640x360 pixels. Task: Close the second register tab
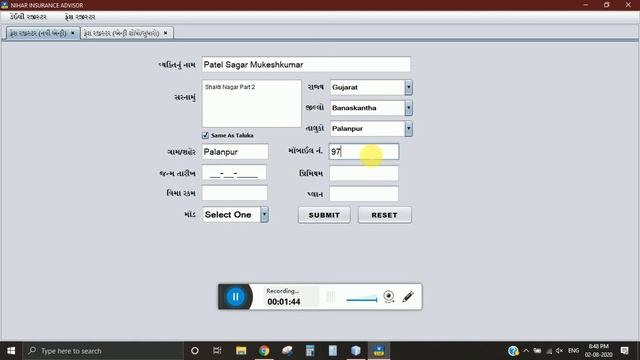[166, 33]
